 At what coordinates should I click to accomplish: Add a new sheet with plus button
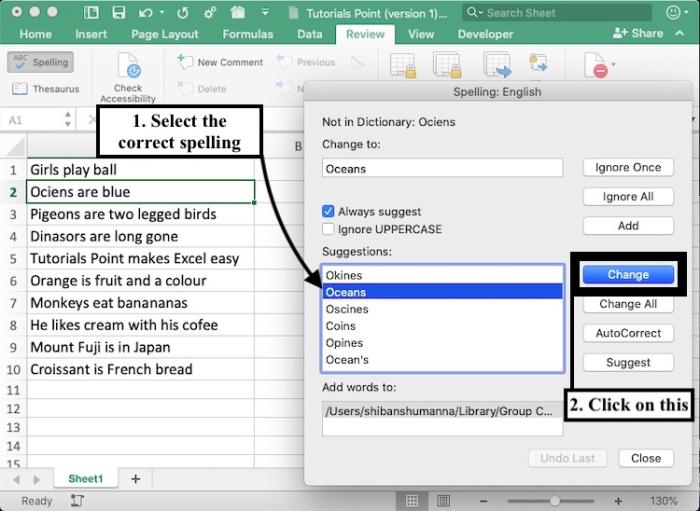coord(136,479)
